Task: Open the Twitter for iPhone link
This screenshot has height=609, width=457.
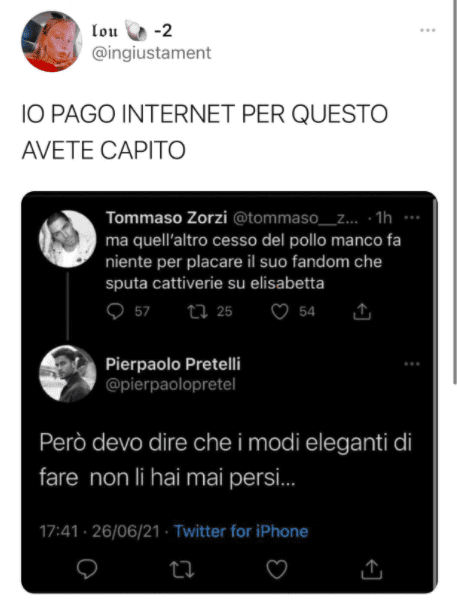Action: (x=241, y=531)
